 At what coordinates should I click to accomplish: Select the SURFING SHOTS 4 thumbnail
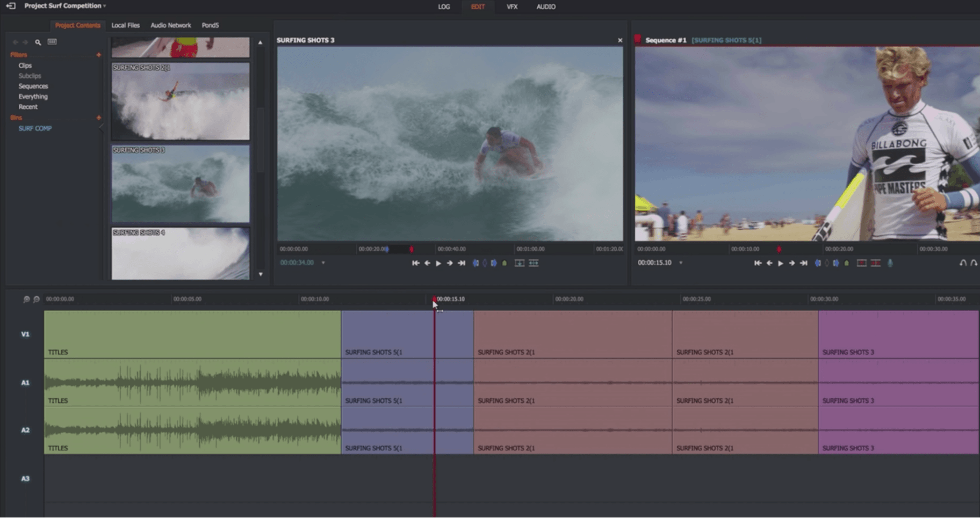[x=181, y=254]
